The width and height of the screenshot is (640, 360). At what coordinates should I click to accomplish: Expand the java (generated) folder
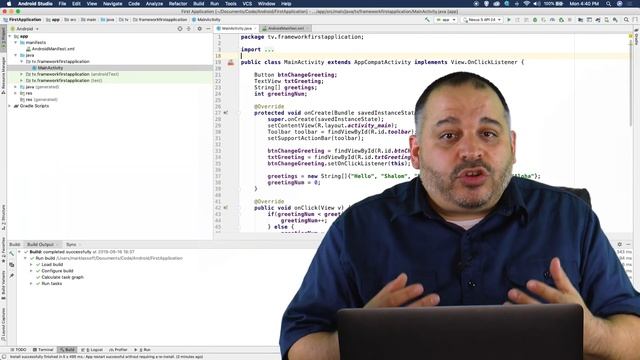(x=16, y=87)
